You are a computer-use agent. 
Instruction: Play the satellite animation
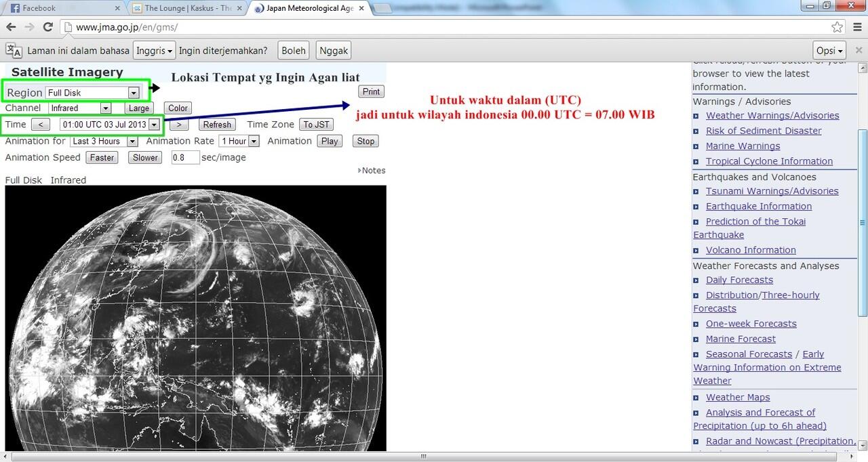(x=330, y=141)
